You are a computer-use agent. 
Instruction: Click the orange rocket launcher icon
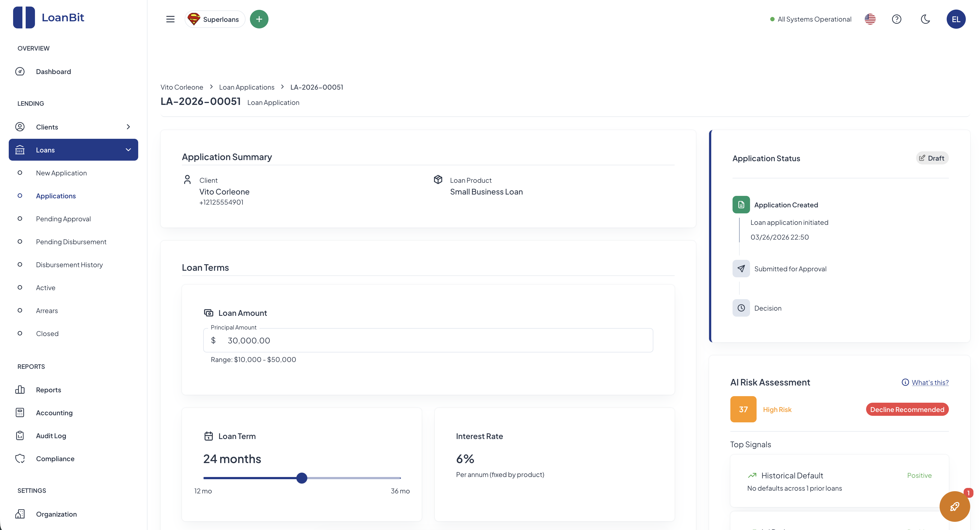pos(955,507)
